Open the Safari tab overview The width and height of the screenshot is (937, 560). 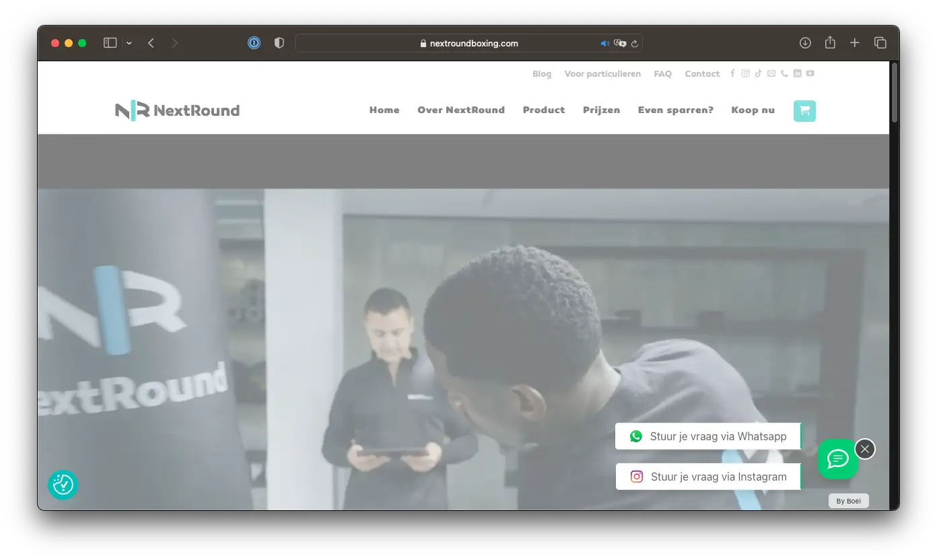(x=880, y=43)
